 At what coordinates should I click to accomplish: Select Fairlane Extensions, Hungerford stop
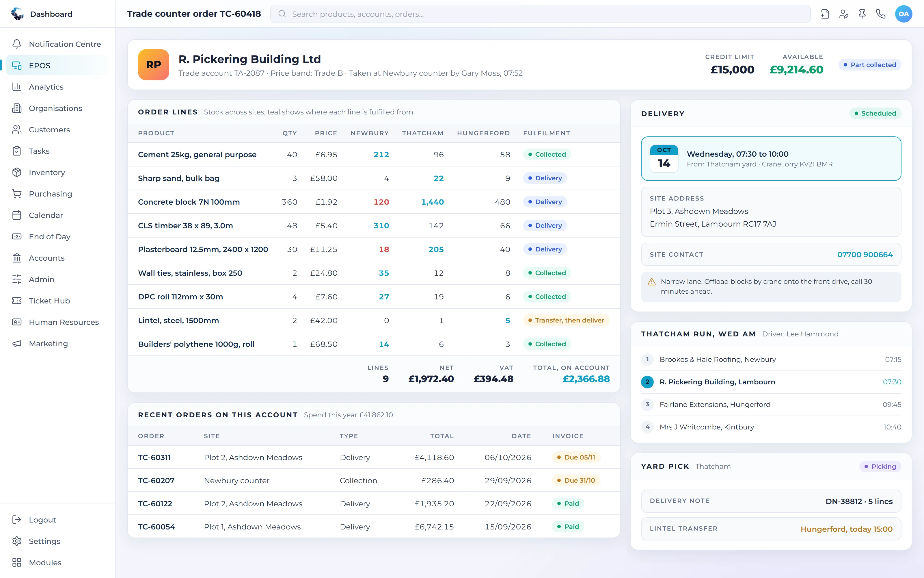click(771, 404)
